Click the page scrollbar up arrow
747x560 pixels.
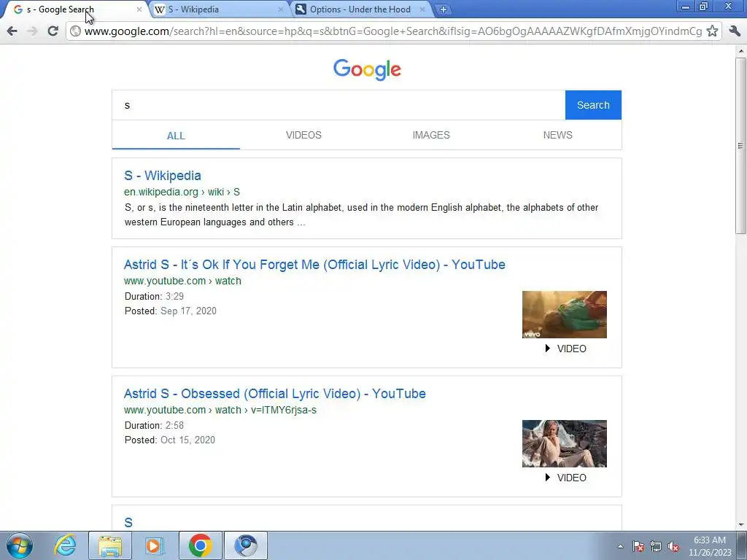pyautogui.click(x=740, y=50)
